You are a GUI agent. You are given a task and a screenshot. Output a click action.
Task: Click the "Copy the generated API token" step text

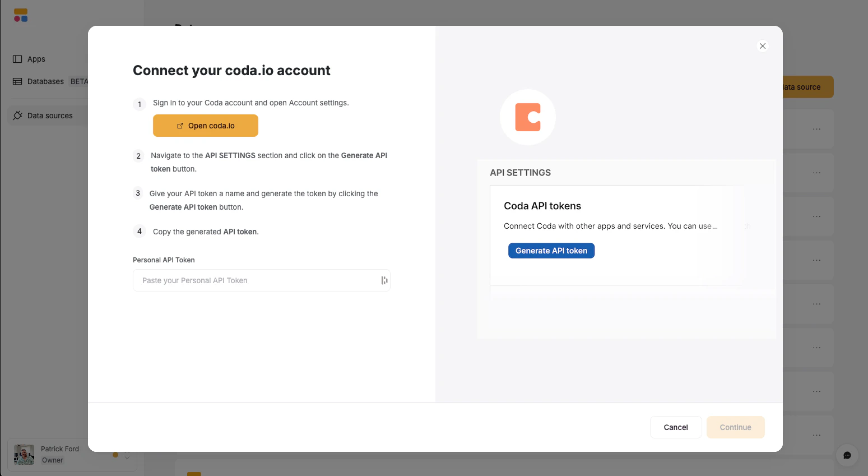[206, 232]
